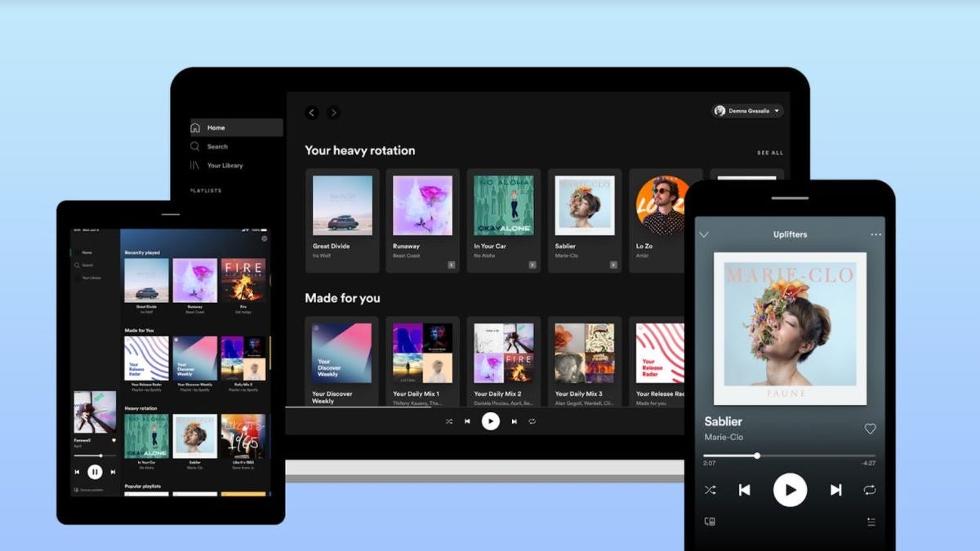Screen dimensions: 980x551
Task: Open Your Library in the laptop sidebar
Action: (217, 166)
